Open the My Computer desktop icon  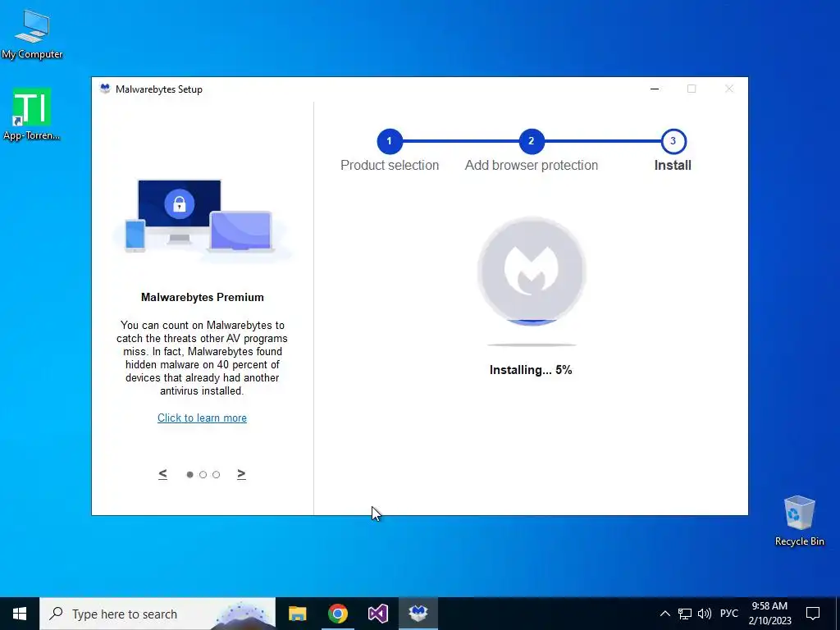point(32,34)
